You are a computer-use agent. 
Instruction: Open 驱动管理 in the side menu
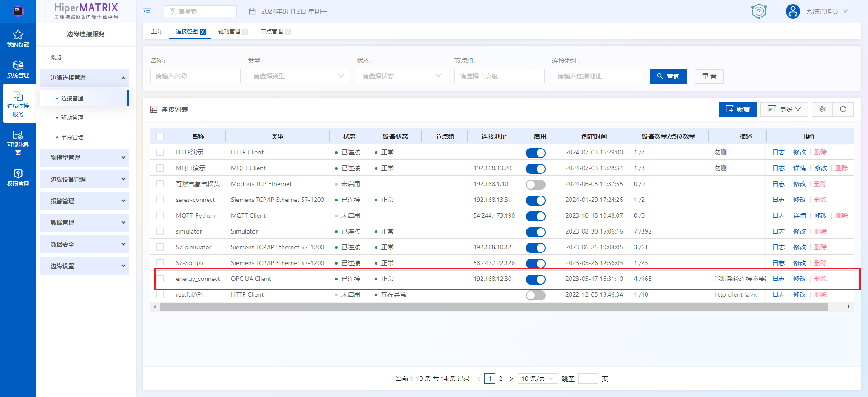pyautogui.click(x=72, y=118)
